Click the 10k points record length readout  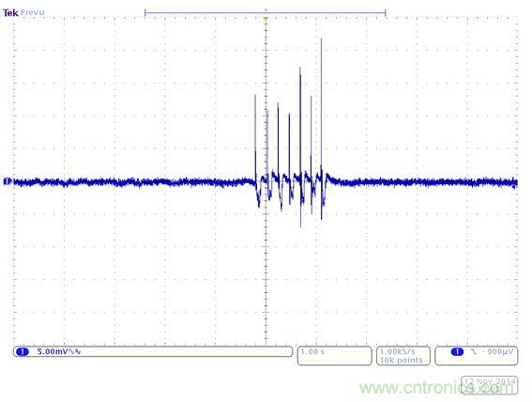(401, 360)
